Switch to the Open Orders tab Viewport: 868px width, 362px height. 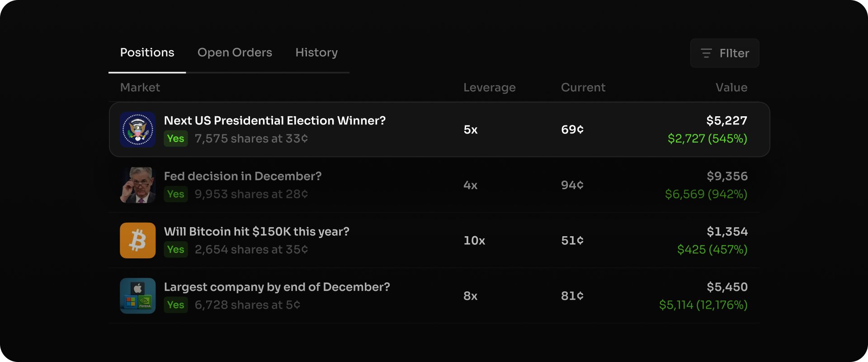pos(235,52)
